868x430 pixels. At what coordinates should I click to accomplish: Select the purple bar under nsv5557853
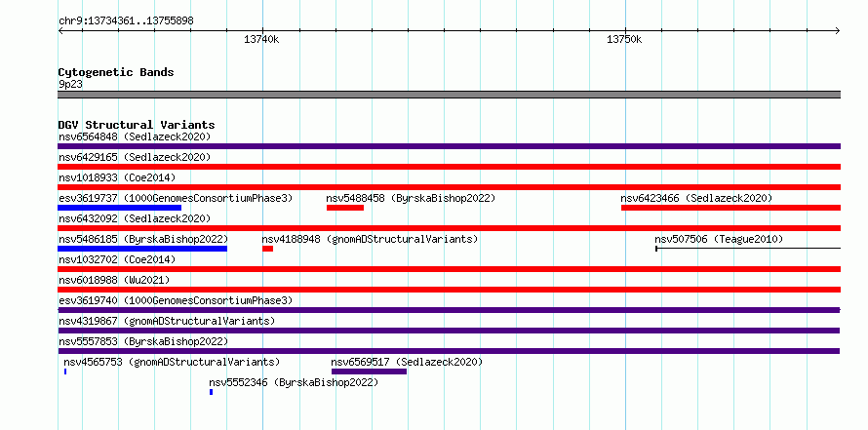click(x=449, y=351)
